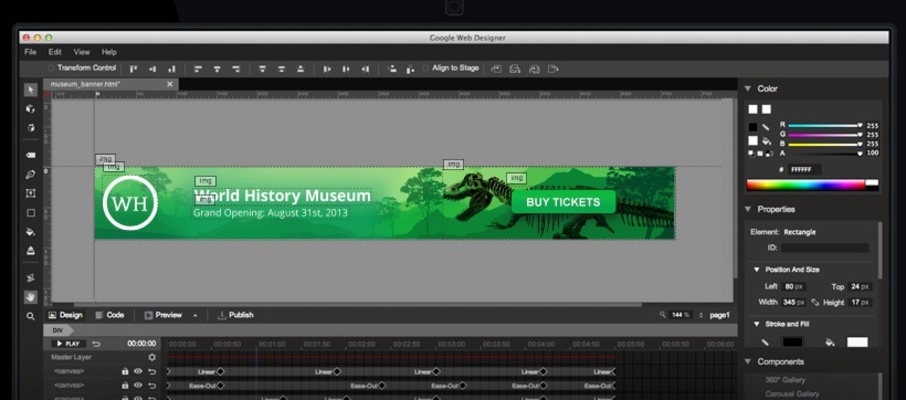Click the align left edges icon
The width and height of the screenshot is (906, 400).
tap(198, 69)
